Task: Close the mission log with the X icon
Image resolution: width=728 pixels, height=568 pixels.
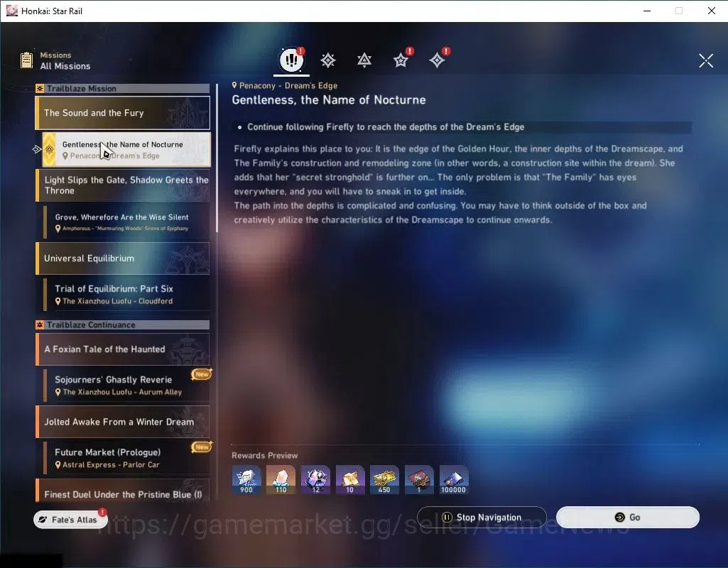Action: [706, 60]
